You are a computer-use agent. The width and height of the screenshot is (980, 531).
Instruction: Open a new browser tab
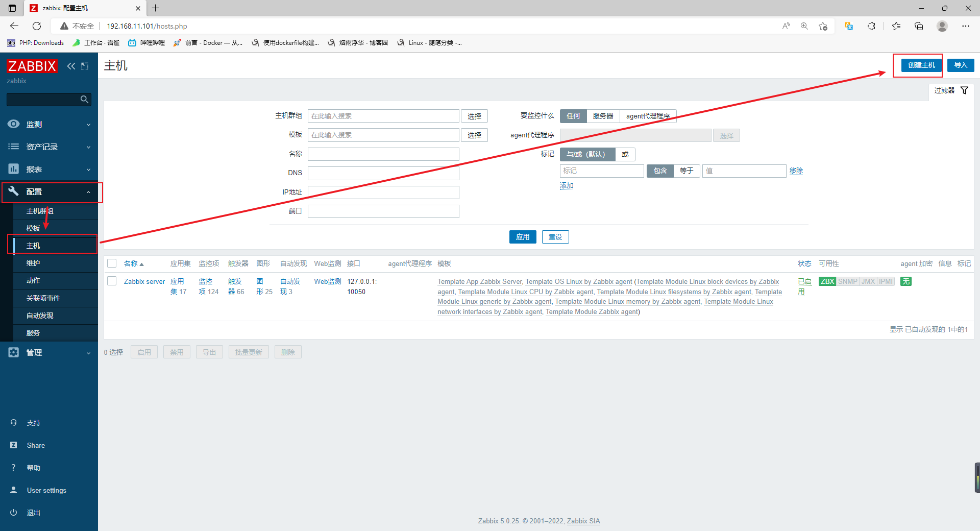point(156,8)
